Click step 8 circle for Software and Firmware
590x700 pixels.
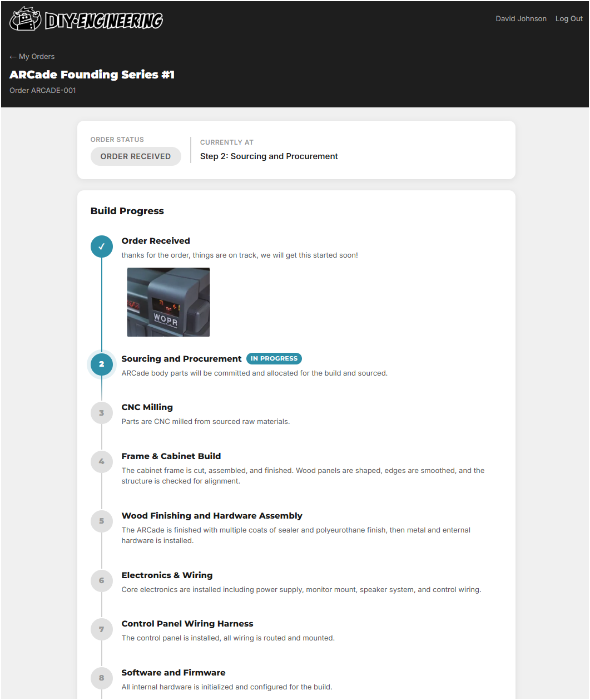pyautogui.click(x=102, y=678)
